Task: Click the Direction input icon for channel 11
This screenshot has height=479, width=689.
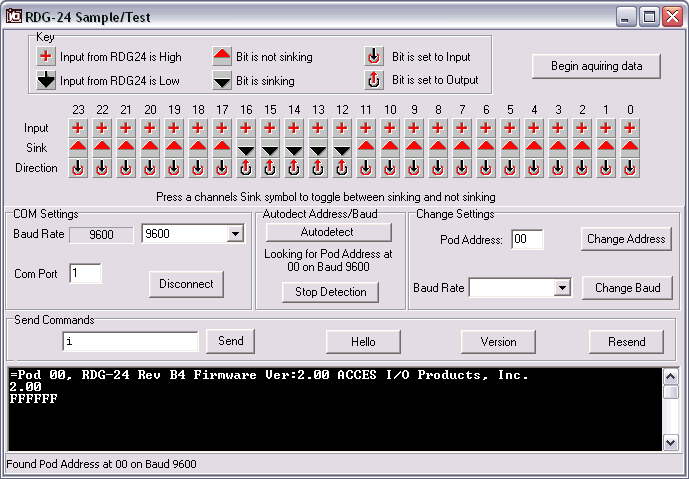Action: tap(366, 168)
